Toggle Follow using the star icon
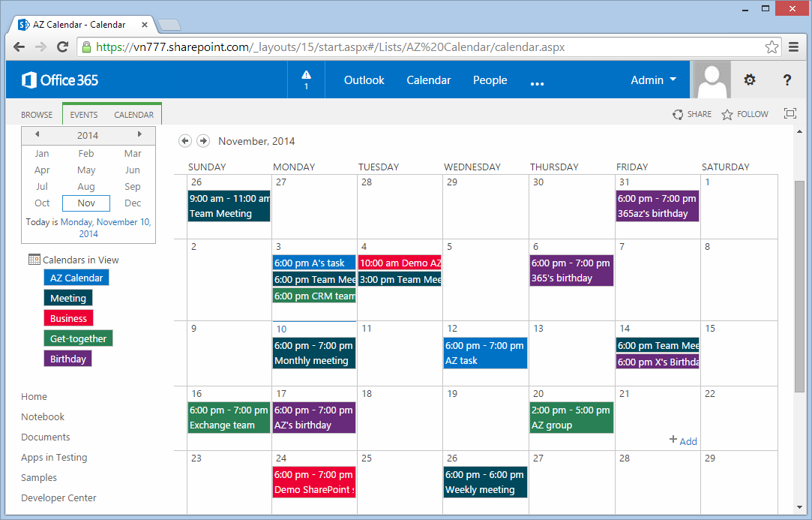812x520 pixels. (x=727, y=114)
